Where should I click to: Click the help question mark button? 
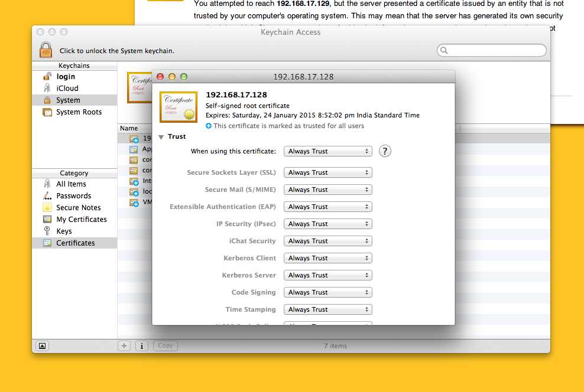(385, 151)
